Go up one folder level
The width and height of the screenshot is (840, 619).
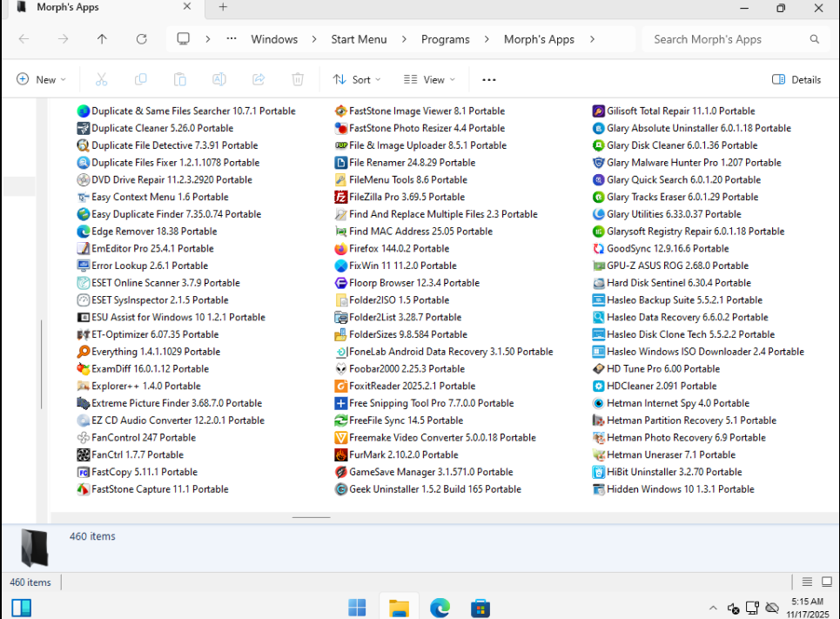point(102,39)
